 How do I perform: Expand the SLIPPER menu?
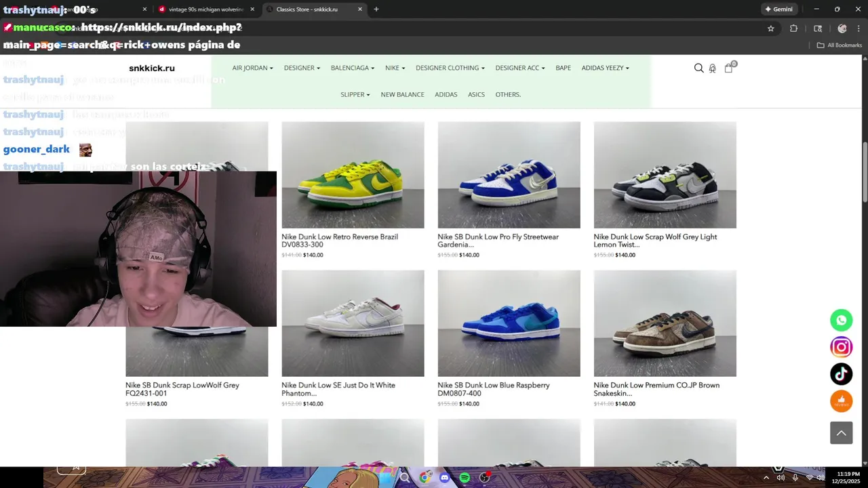pyautogui.click(x=355, y=94)
